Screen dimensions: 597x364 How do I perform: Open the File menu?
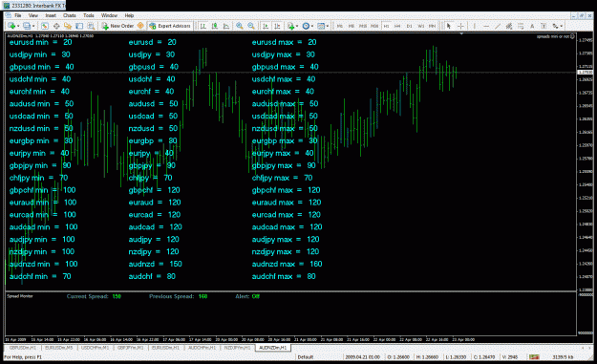18,15
